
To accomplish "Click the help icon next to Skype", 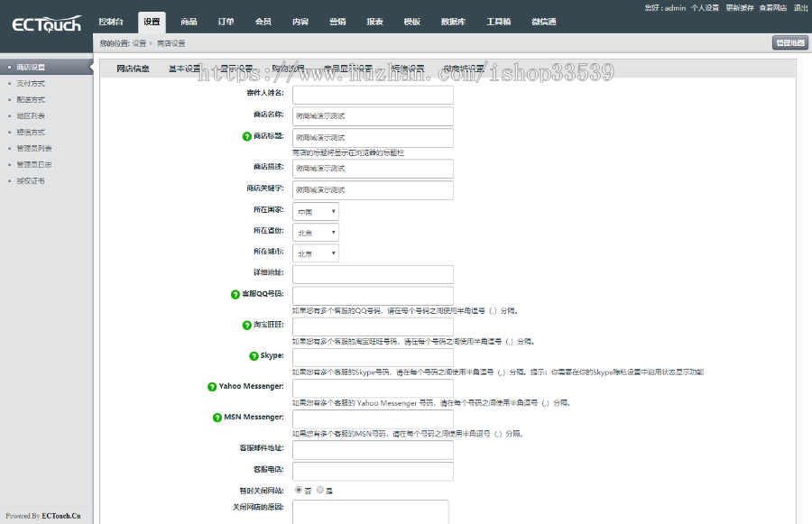I will [254, 355].
